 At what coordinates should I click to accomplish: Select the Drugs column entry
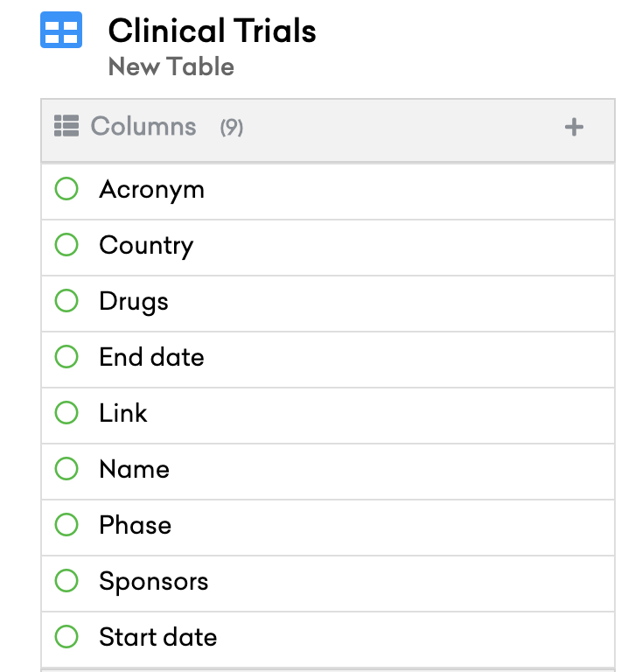pyautogui.click(x=328, y=304)
